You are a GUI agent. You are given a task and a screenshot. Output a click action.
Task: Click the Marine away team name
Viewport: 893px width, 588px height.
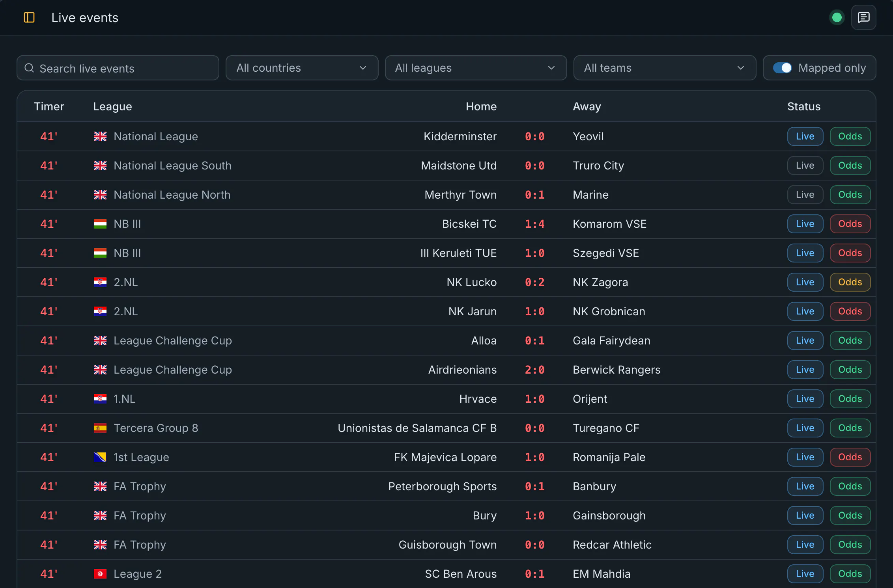tap(590, 195)
